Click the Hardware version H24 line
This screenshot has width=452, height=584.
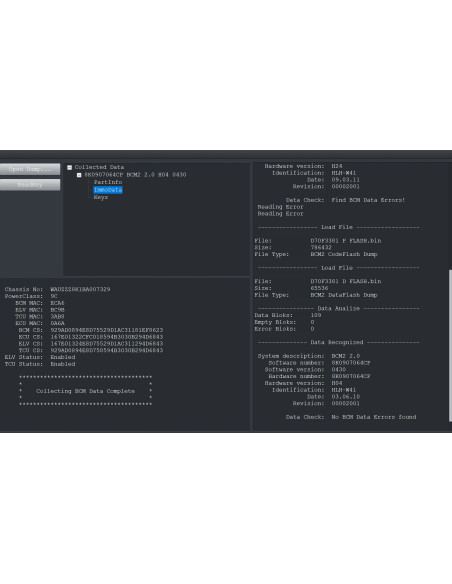(x=303, y=166)
